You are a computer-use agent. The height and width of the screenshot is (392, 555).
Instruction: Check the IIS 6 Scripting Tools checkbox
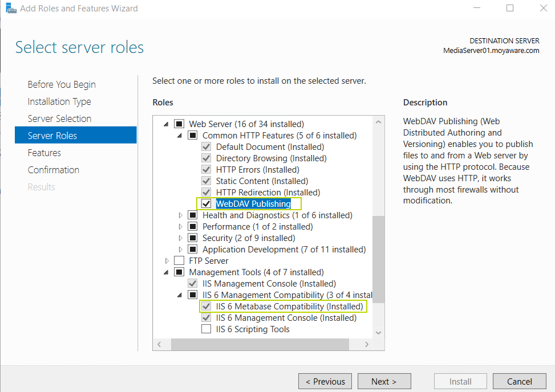[206, 329]
